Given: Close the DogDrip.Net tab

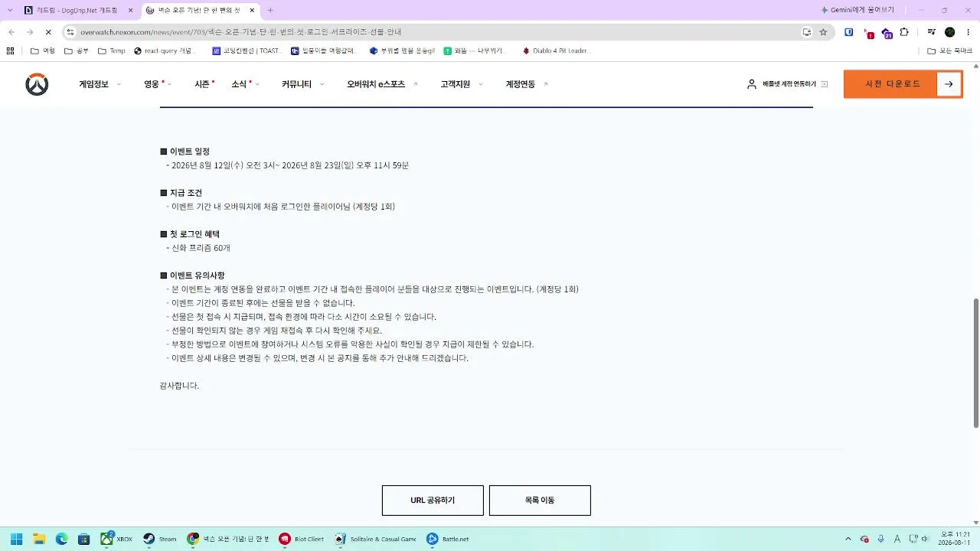Looking at the screenshot, I should pos(130,11).
